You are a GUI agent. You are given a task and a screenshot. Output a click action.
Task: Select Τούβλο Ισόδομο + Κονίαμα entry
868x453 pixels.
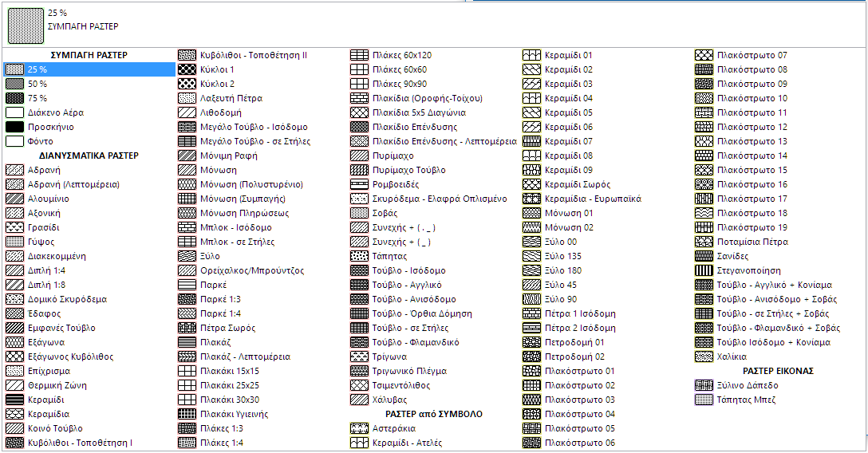click(773, 342)
